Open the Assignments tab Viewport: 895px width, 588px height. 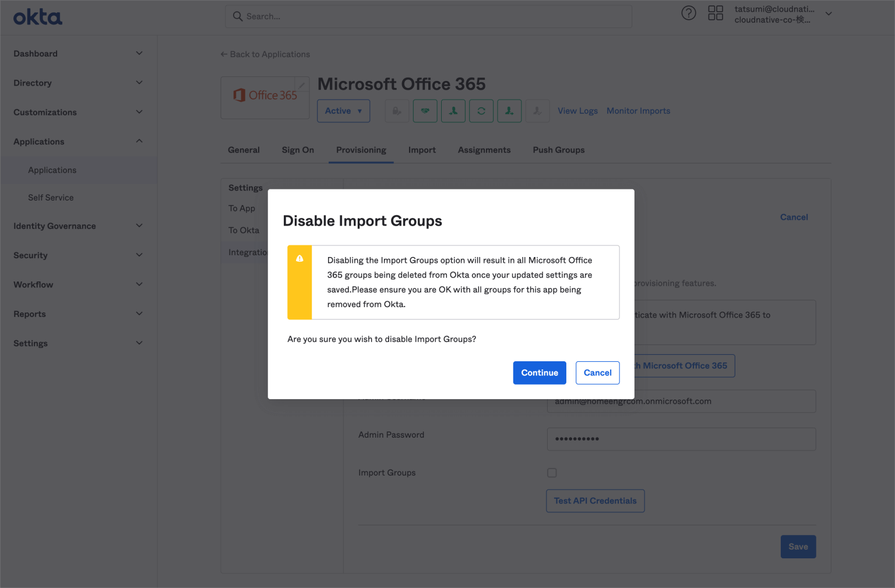coord(484,150)
